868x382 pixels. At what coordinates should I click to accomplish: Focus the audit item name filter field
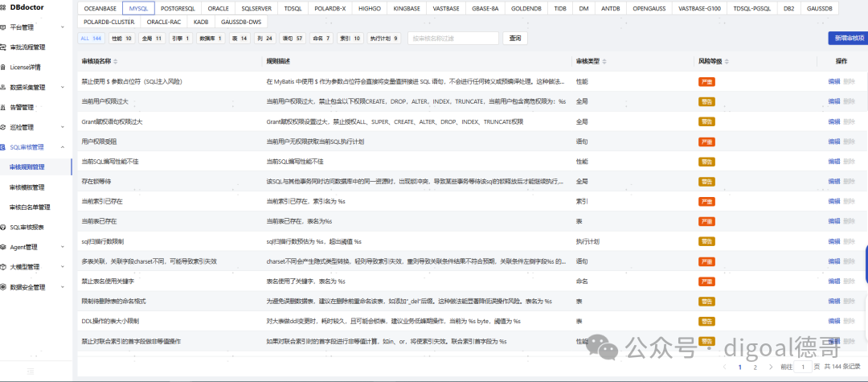tap(452, 39)
